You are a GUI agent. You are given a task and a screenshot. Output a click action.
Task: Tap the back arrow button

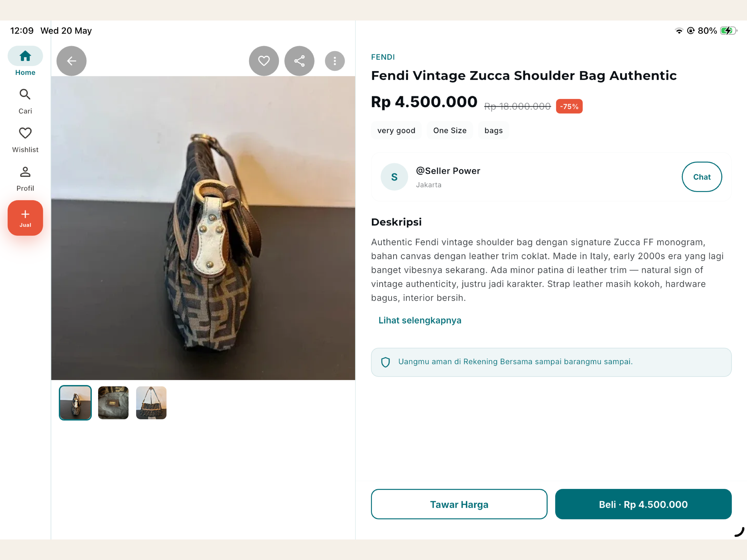[71, 61]
